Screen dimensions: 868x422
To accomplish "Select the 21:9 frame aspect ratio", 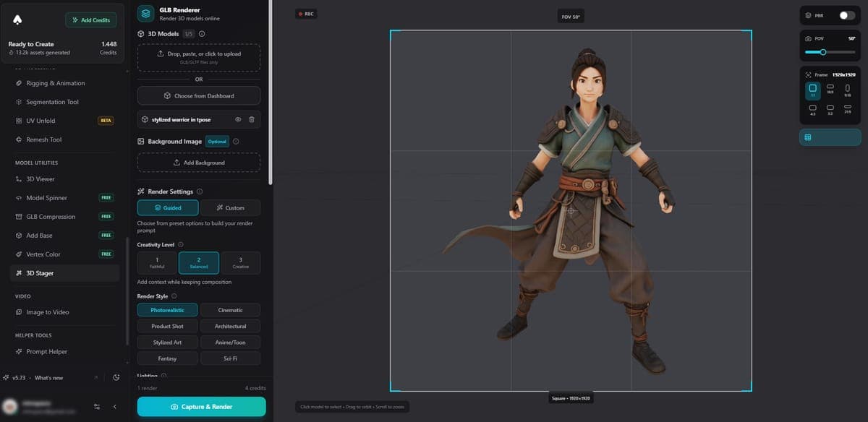I will [848, 110].
